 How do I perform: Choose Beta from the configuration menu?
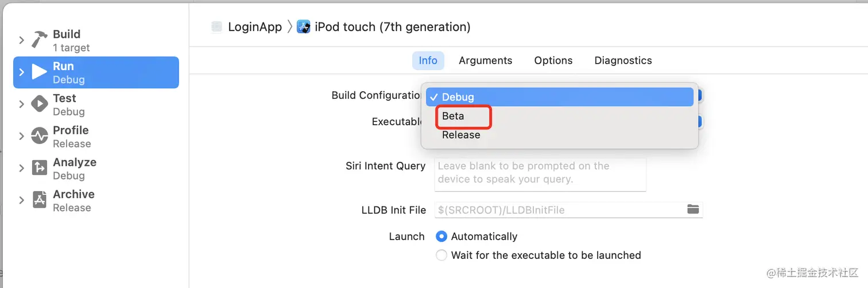[x=453, y=116]
